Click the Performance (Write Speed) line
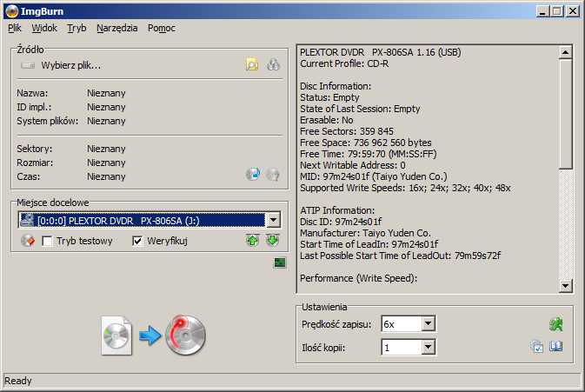Screen dimensions: 585x392 pyautogui.click(x=358, y=278)
